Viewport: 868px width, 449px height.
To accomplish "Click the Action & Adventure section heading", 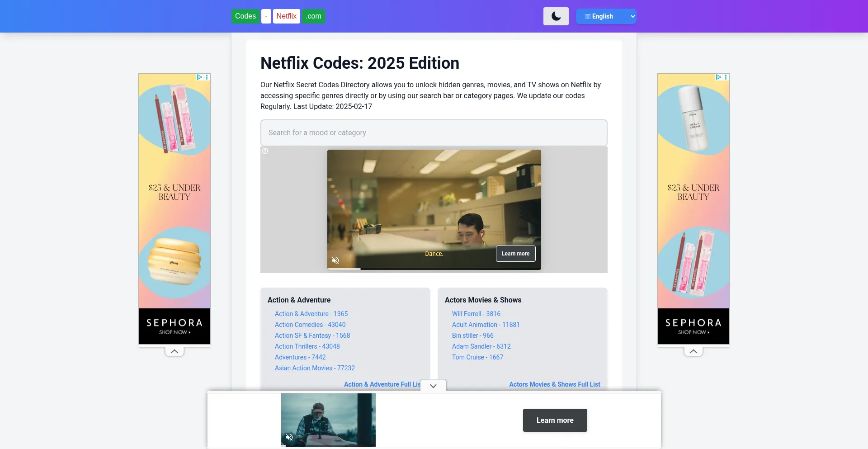I will point(299,300).
